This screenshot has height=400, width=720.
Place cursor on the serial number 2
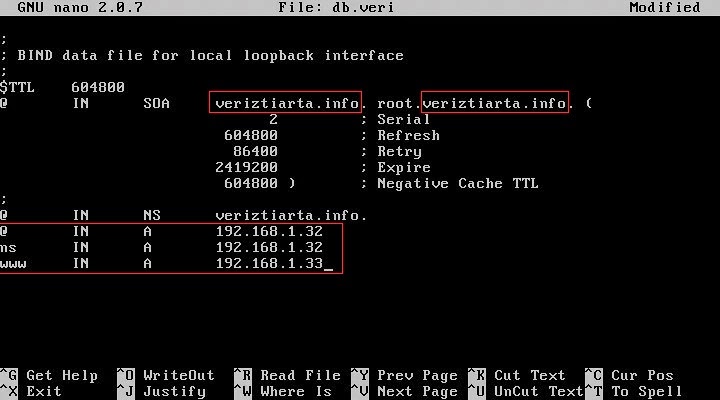273,119
